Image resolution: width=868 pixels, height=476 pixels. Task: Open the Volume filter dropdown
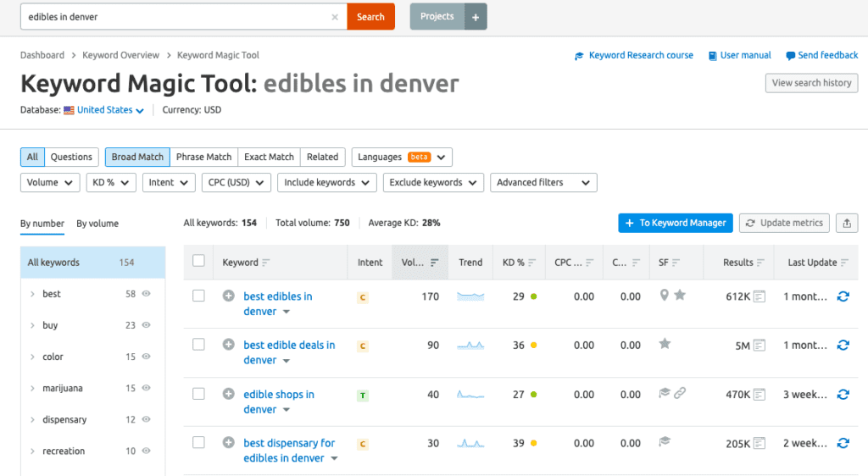pos(49,182)
